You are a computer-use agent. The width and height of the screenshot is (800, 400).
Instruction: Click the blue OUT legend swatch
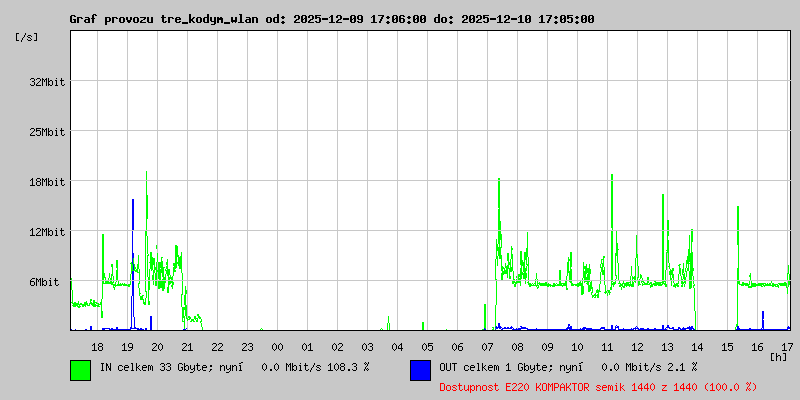click(x=420, y=370)
